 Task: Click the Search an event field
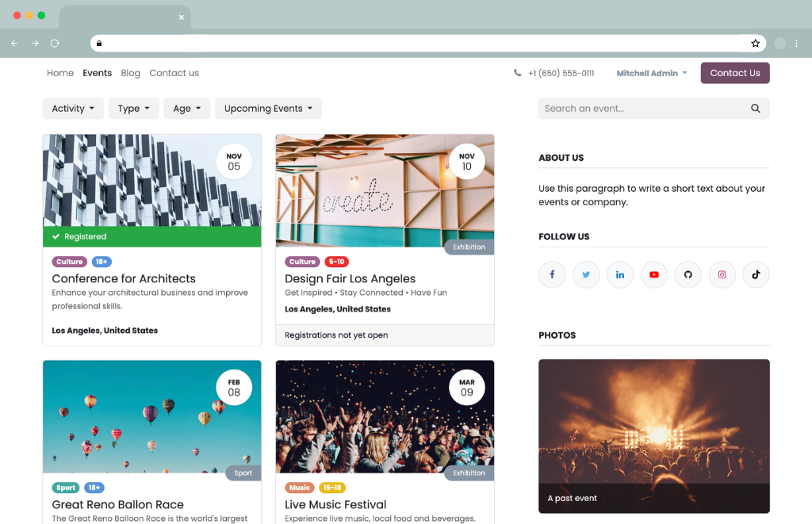click(x=641, y=109)
